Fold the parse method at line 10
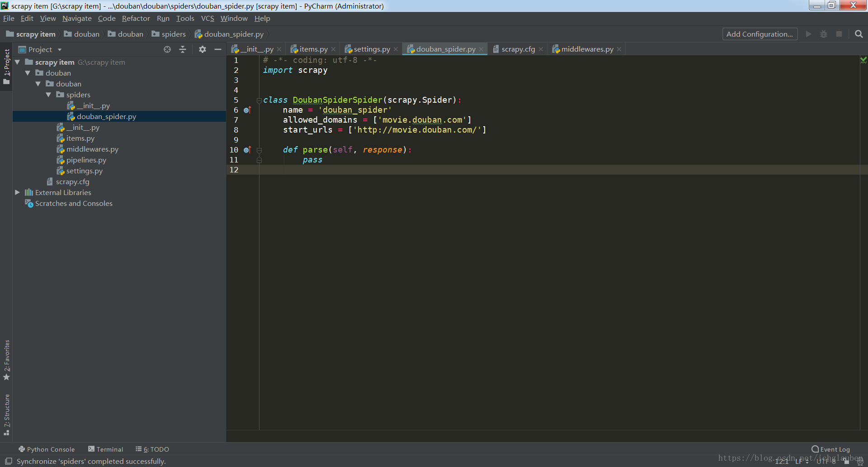 click(x=259, y=150)
